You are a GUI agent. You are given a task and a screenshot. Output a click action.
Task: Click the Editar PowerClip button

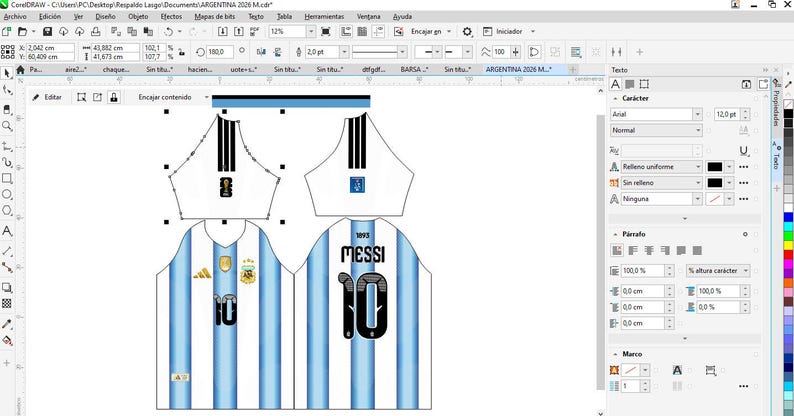click(47, 97)
